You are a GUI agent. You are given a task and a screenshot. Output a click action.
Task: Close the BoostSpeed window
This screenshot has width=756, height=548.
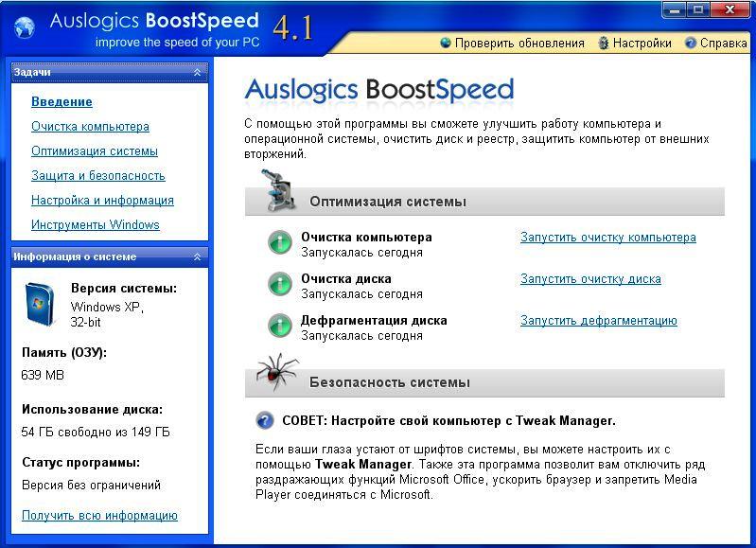tap(730, 9)
